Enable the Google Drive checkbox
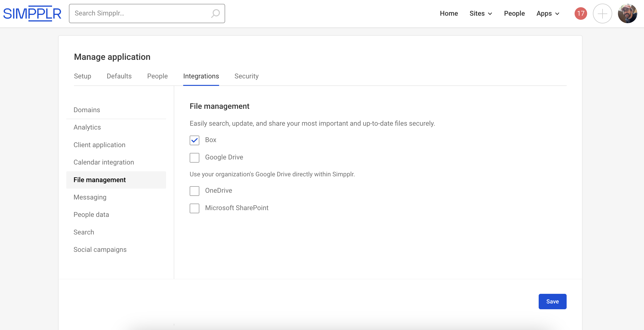This screenshot has height=330, width=644. 194,158
